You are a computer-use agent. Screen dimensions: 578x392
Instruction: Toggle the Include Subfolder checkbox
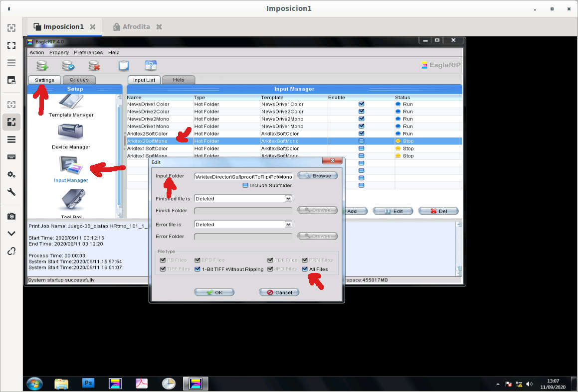pyautogui.click(x=245, y=185)
